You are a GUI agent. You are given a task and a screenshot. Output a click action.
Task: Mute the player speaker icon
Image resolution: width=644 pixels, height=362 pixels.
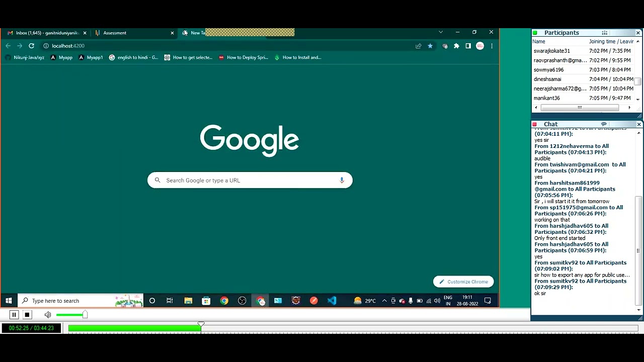pos(48,315)
